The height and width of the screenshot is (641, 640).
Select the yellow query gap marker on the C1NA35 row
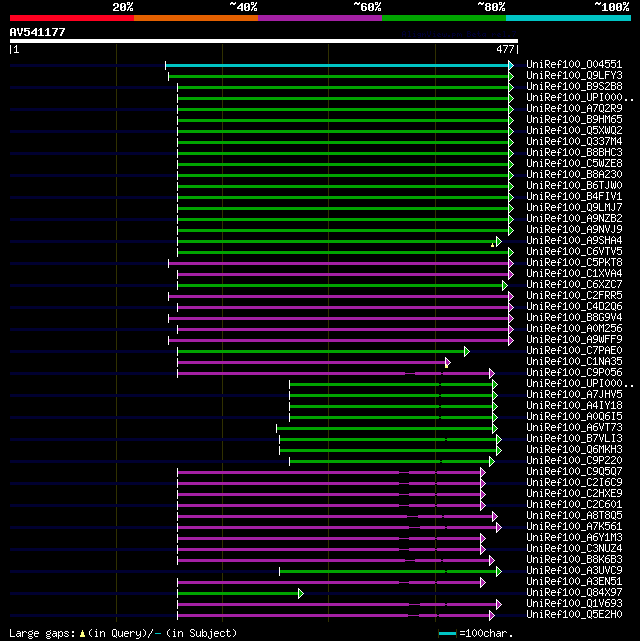point(446,365)
